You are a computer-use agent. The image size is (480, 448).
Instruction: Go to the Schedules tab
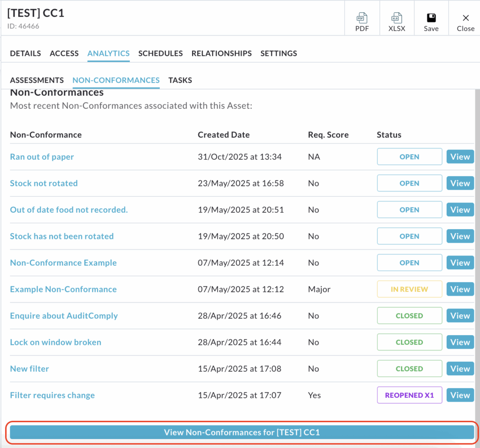[x=160, y=53]
